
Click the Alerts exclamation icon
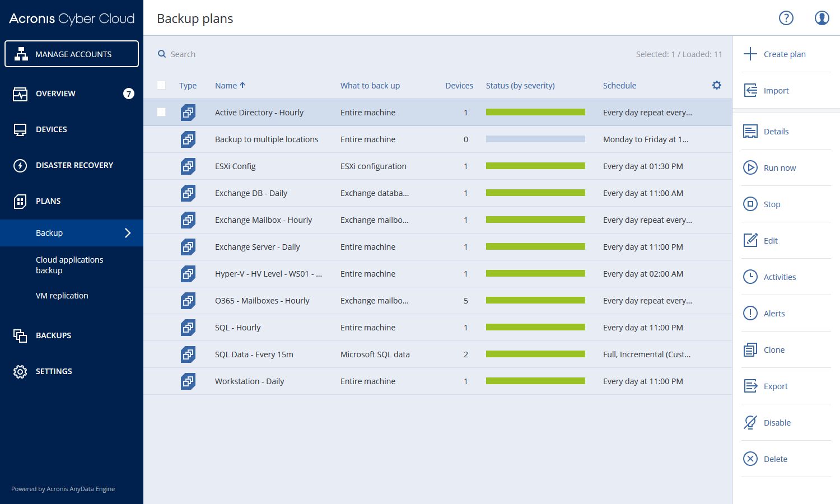click(750, 313)
